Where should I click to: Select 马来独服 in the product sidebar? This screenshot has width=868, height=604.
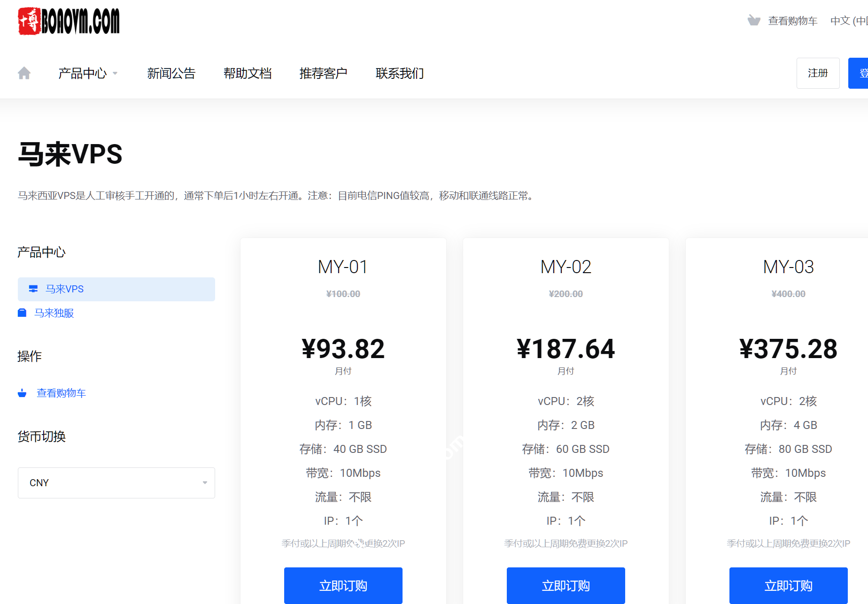pos(55,313)
